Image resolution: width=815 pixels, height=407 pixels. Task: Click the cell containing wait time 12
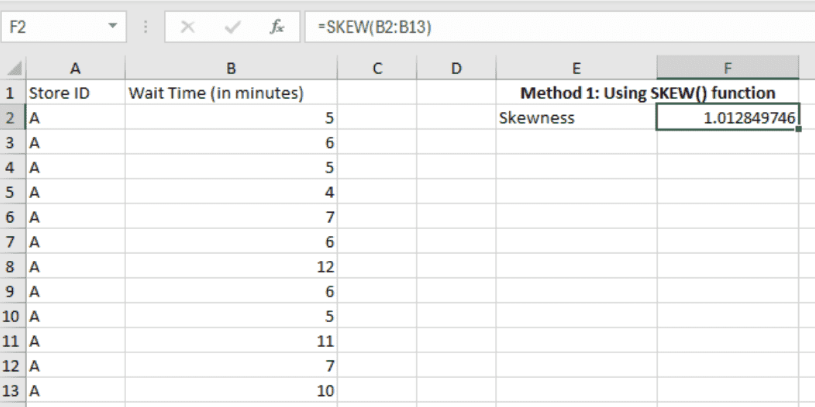click(231, 267)
